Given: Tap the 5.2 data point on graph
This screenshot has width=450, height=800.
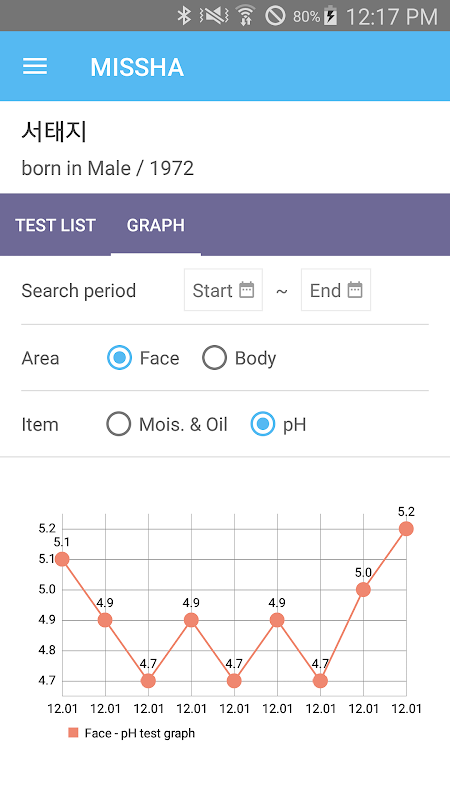Looking at the screenshot, I should 406,529.
